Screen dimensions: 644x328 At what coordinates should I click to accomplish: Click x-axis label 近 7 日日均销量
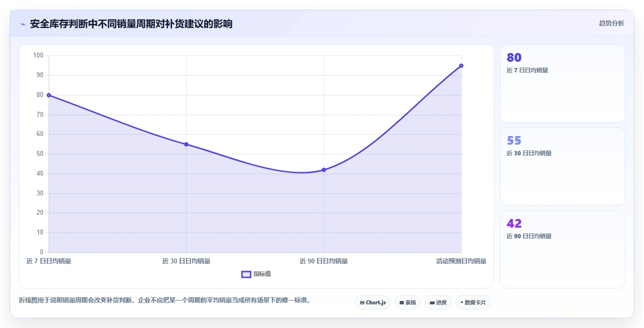[49, 261]
